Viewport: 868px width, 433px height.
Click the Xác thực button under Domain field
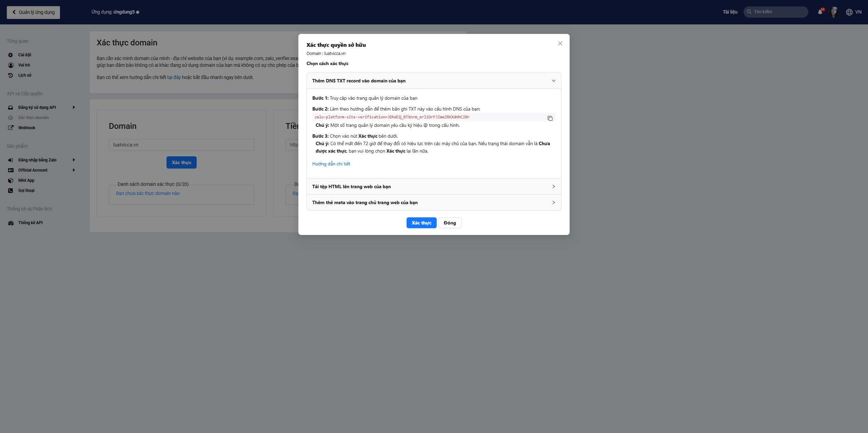tap(181, 162)
